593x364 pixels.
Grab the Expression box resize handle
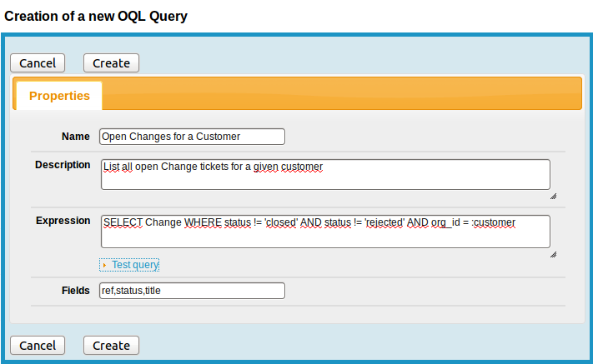click(x=553, y=254)
